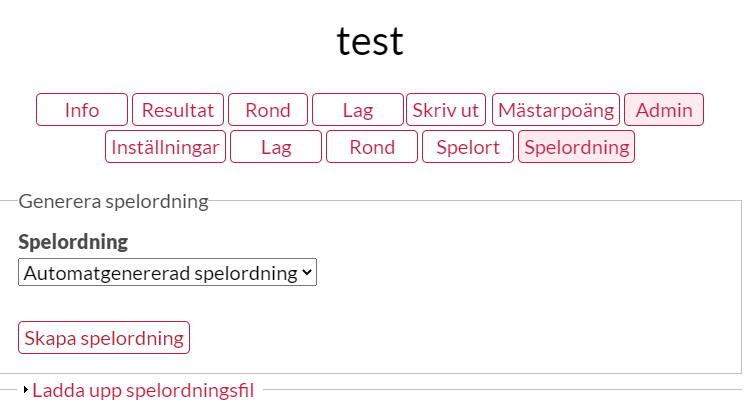
Task: Switch to the Resultat tab
Action: tap(178, 110)
